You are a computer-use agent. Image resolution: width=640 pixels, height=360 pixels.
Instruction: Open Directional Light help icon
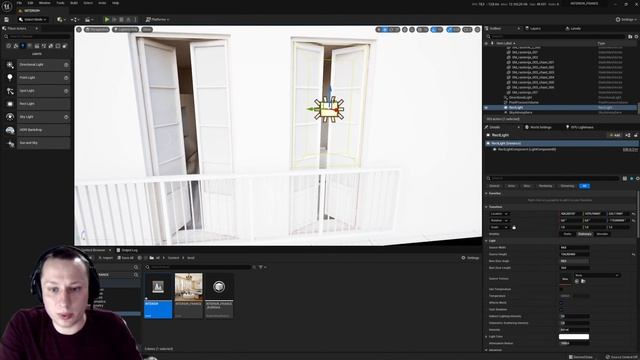(x=66, y=64)
